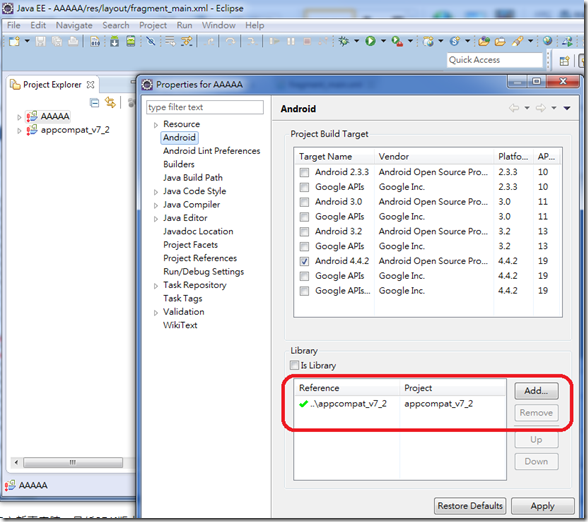Click the Search flashlight toolbar icon

click(518, 41)
